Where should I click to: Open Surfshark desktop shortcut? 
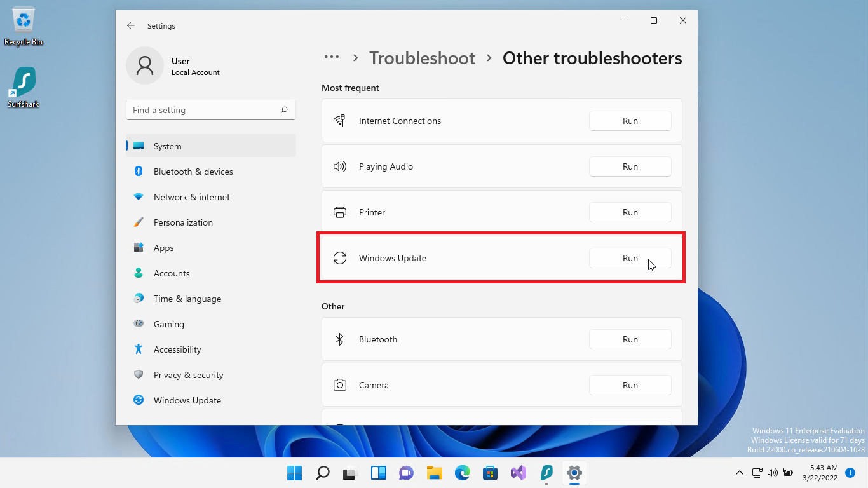click(24, 88)
